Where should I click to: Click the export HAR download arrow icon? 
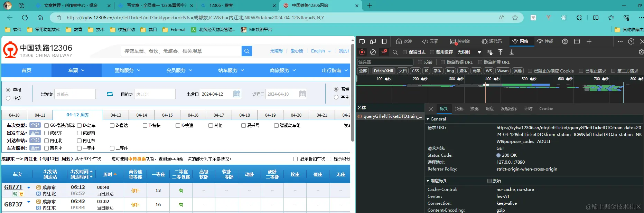tap(512, 52)
